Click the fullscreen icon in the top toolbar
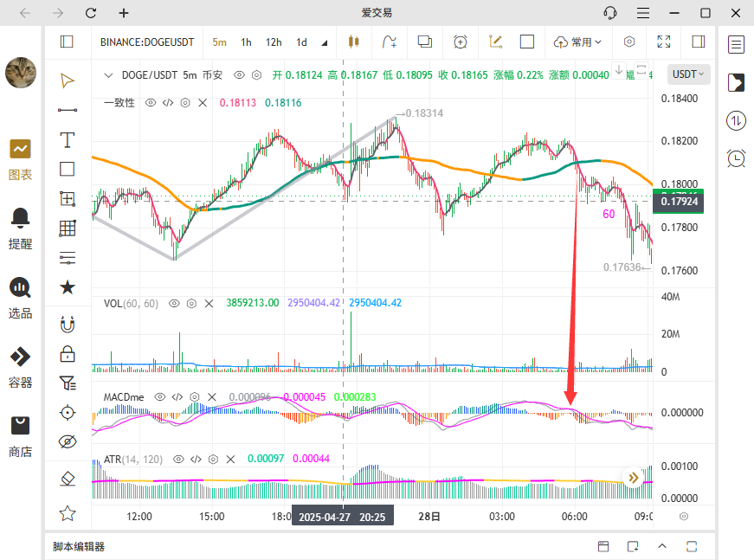Screen dimensions: 754x560 click(x=664, y=42)
